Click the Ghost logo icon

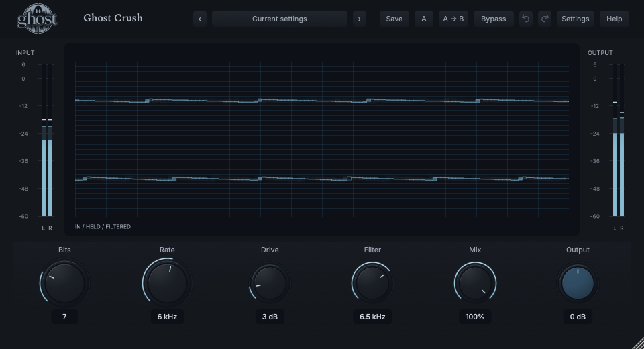(37, 19)
